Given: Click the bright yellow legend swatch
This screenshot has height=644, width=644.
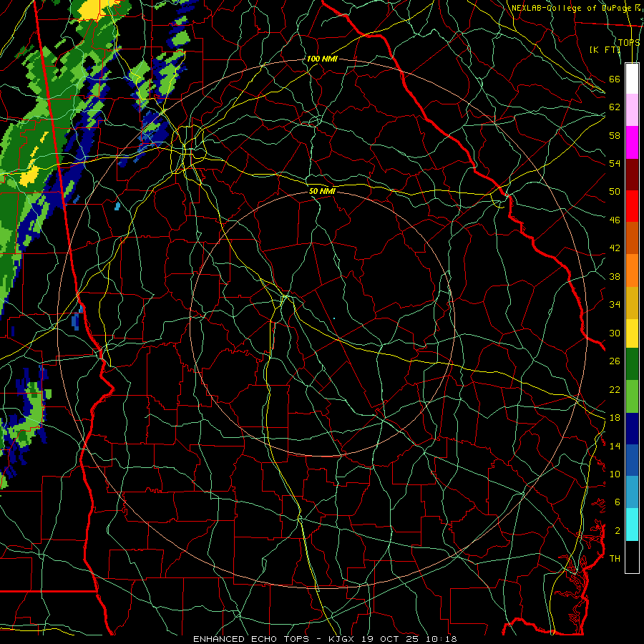Looking at the screenshot, I should (x=632, y=333).
